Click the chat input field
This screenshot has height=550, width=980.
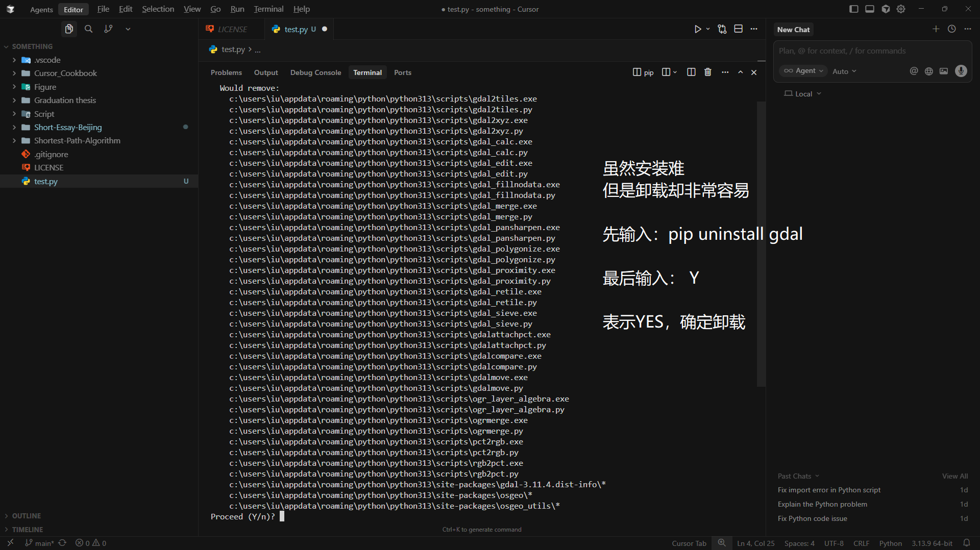[x=868, y=51]
